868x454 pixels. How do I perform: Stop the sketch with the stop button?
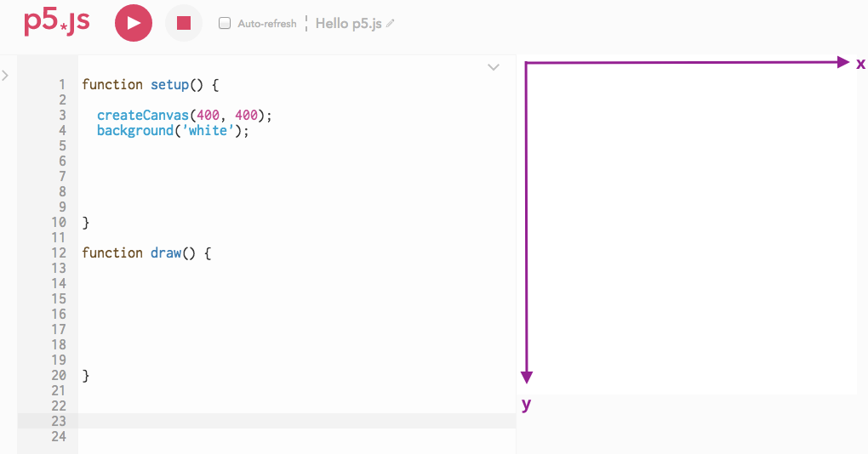(x=184, y=23)
